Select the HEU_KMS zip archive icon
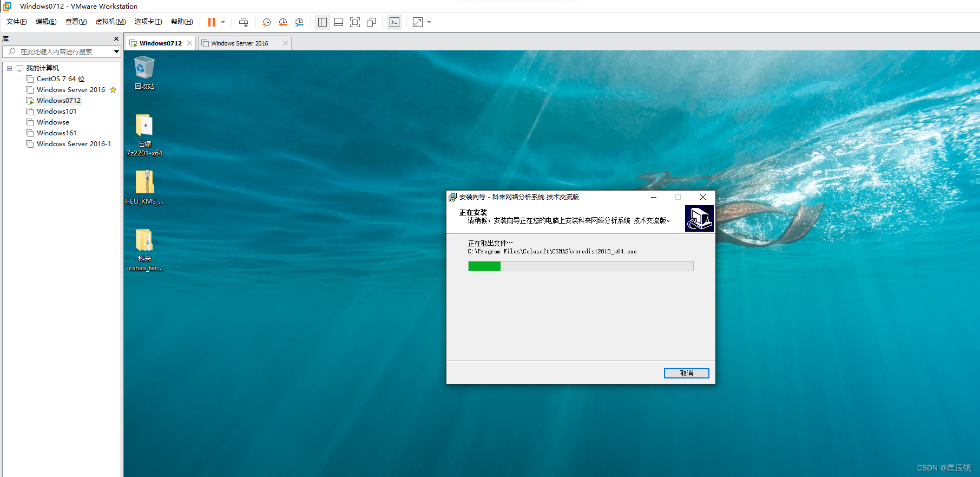This screenshot has width=980, height=477. [144, 187]
